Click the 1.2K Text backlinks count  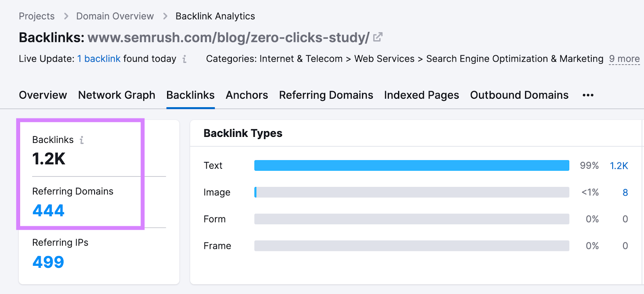(x=619, y=166)
